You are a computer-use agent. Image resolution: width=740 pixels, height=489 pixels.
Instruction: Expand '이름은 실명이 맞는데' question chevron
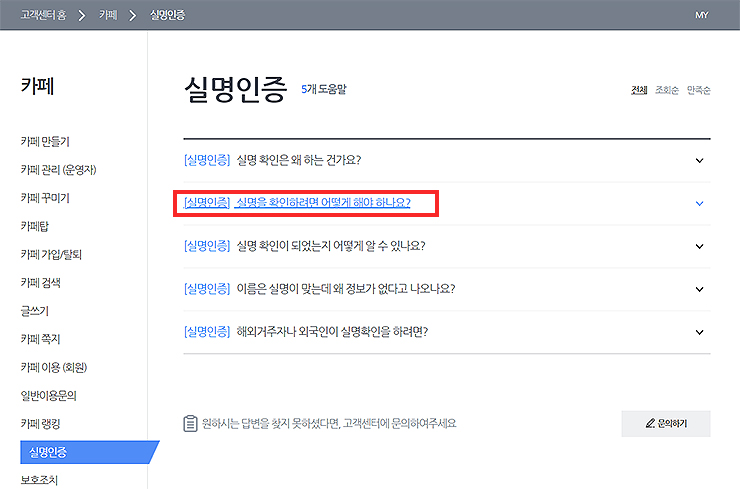pos(699,289)
